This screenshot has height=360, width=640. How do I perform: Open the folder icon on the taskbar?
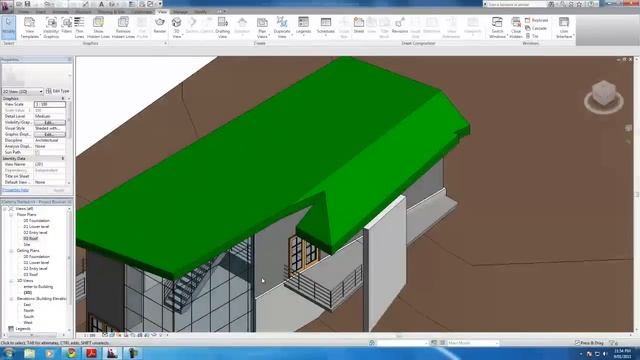point(29,353)
